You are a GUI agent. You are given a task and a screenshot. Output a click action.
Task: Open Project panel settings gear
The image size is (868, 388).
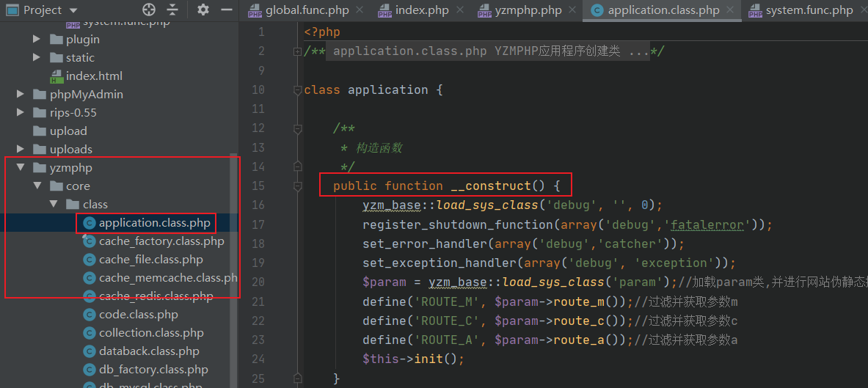point(203,10)
